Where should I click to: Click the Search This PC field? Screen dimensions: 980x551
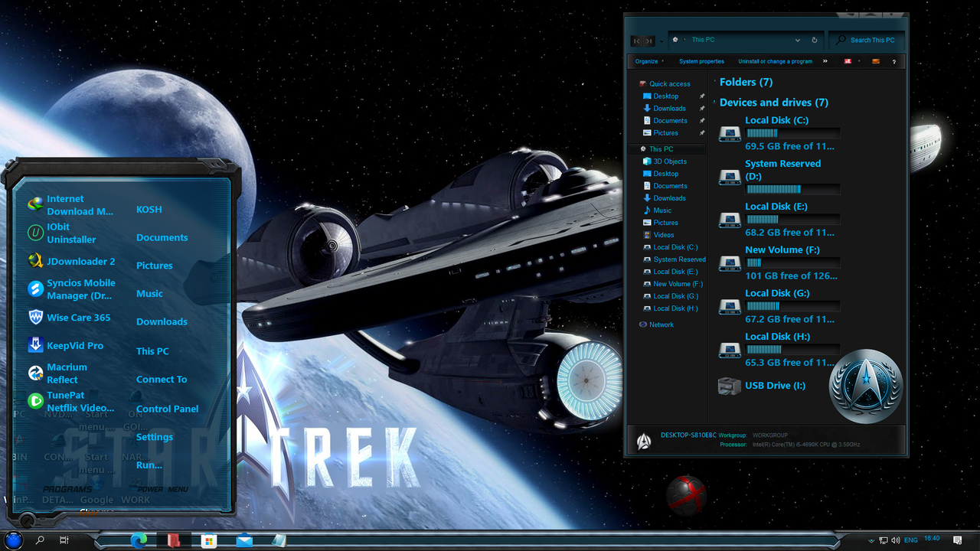pyautogui.click(x=866, y=40)
